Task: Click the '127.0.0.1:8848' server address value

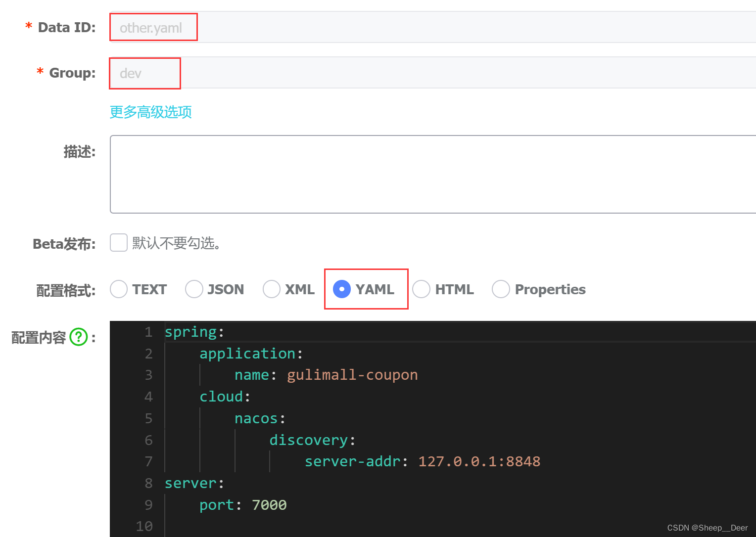Action: [x=479, y=461]
